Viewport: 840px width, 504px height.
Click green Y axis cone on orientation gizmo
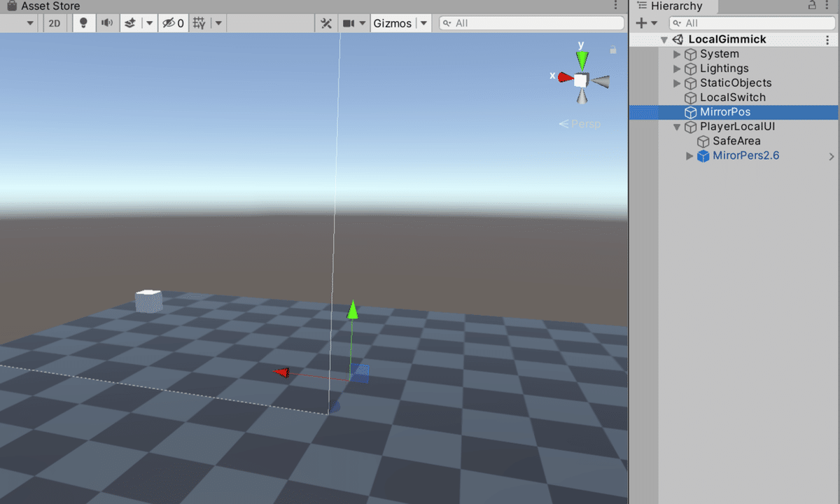click(582, 59)
